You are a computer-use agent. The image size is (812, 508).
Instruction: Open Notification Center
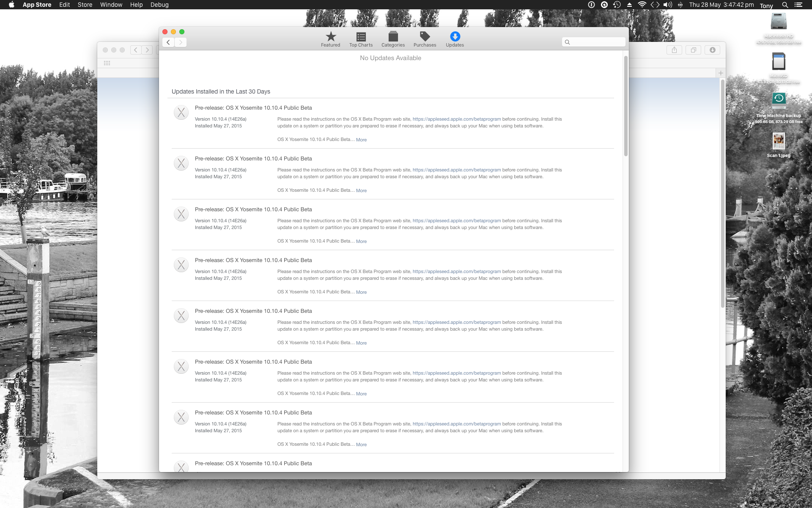pos(798,5)
